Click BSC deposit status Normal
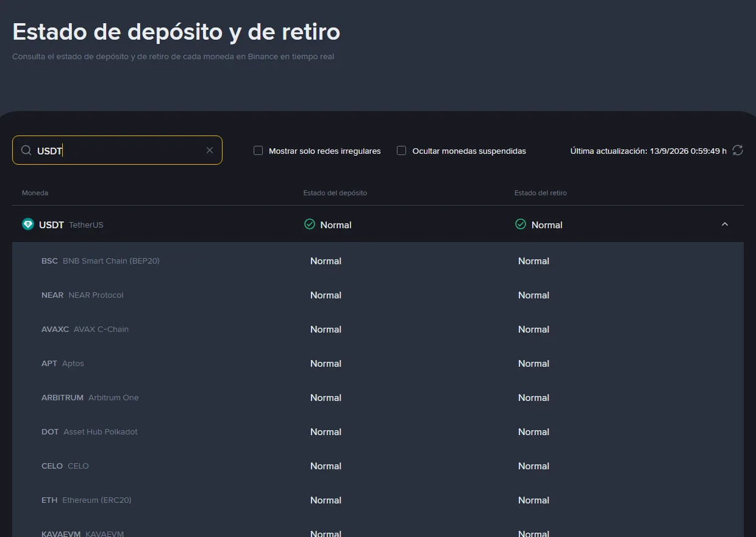 point(326,261)
